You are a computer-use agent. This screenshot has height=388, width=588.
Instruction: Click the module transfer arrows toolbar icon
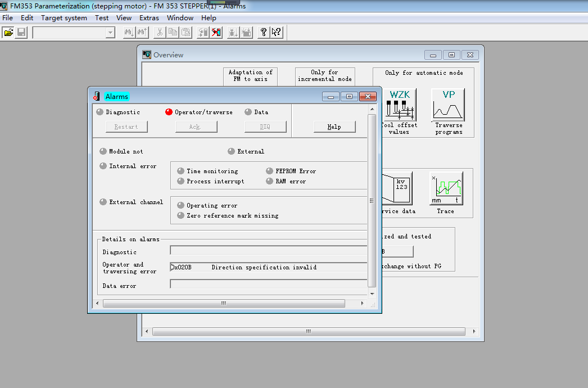pos(203,32)
